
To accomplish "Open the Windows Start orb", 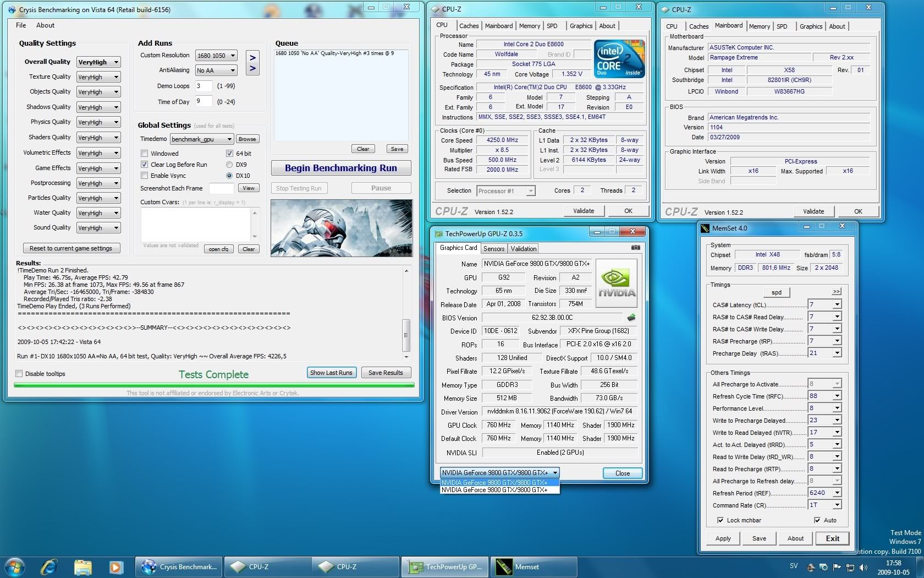I will [15, 566].
